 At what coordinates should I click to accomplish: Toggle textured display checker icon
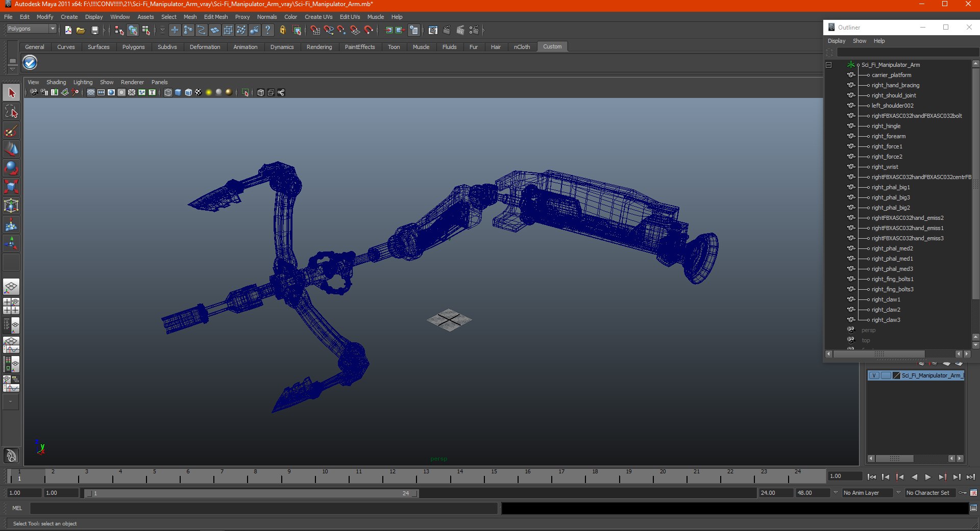[198, 92]
